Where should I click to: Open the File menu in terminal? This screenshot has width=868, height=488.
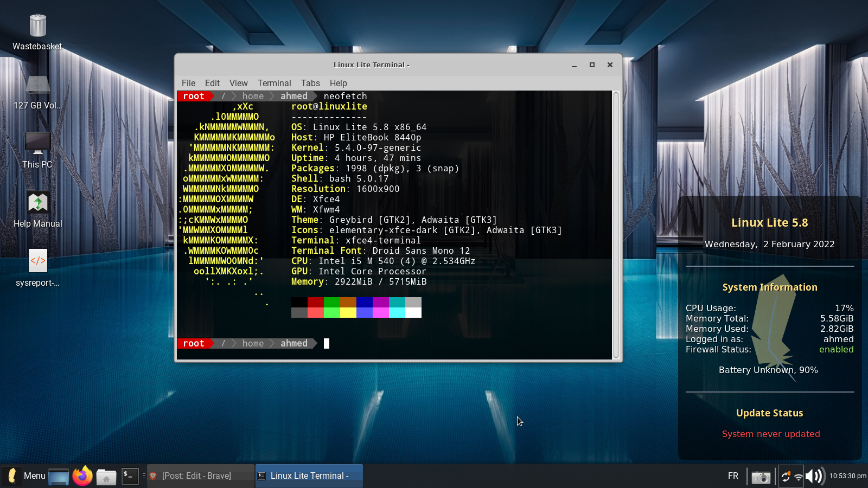click(188, 83)
